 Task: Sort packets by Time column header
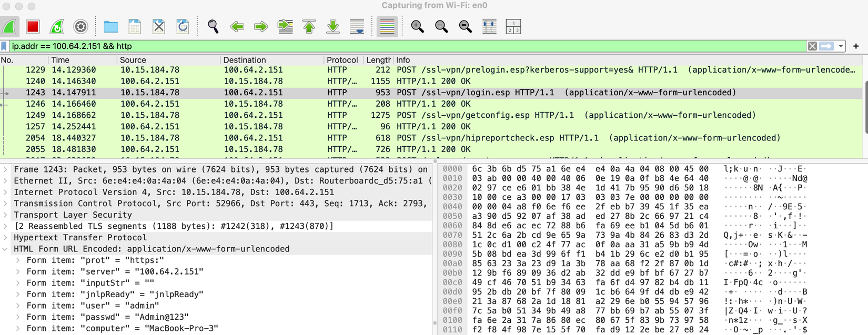click(x=83, y=60)
